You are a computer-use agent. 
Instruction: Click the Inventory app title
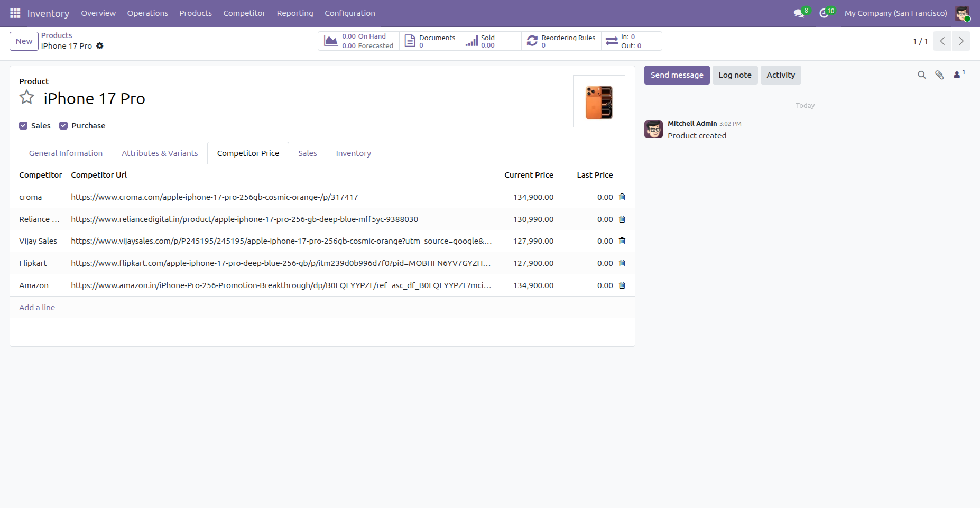point(48,13)
